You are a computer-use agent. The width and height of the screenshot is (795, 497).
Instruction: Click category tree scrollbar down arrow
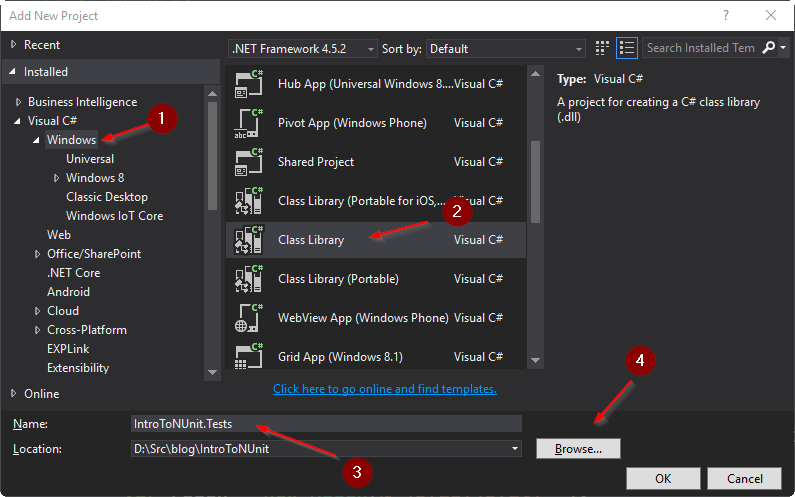pos(212,372)
